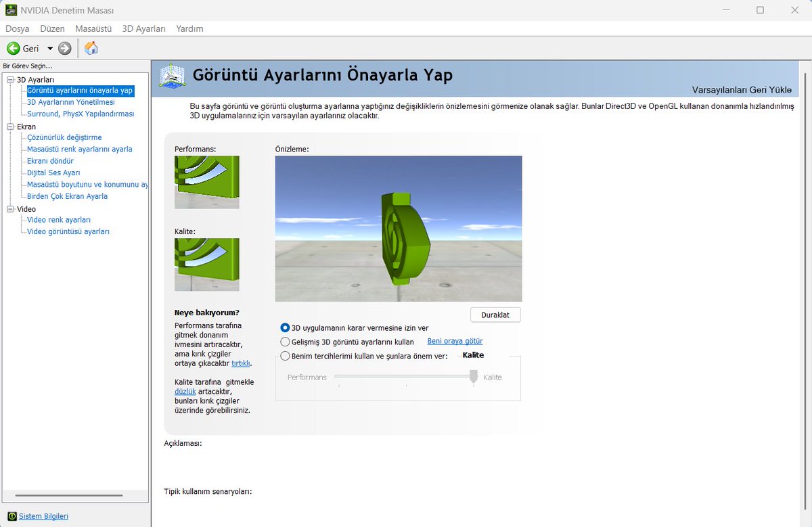Open Masaüstü boyutunu ve konumunu item
This screenshot has width=812, height=527.
[x=87, y=184]
